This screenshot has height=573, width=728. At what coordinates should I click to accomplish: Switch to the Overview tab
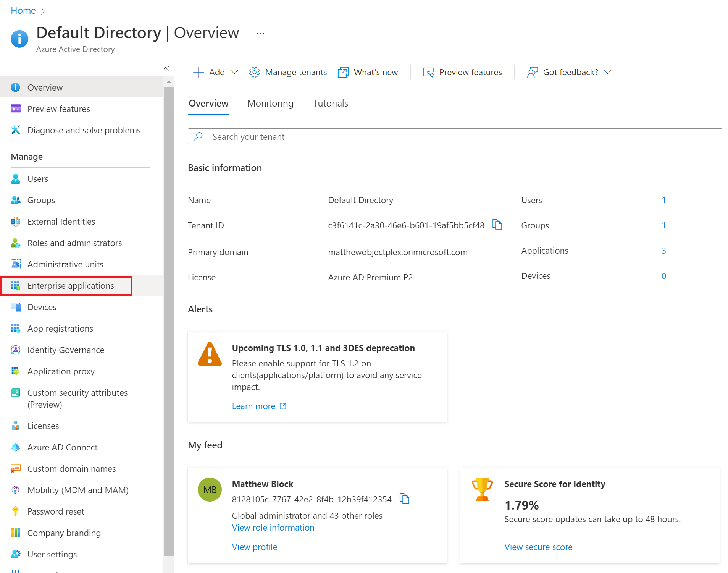pos(208,104)
